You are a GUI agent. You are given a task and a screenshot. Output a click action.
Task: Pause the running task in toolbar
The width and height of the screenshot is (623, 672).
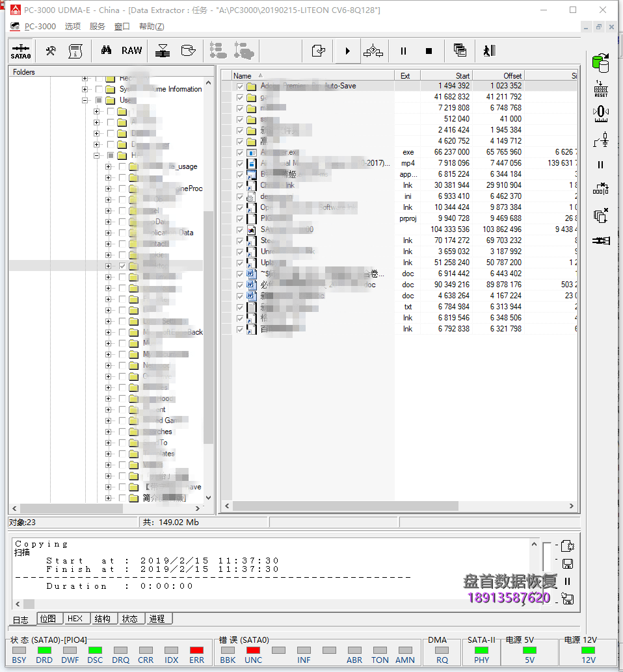point(403,51)
